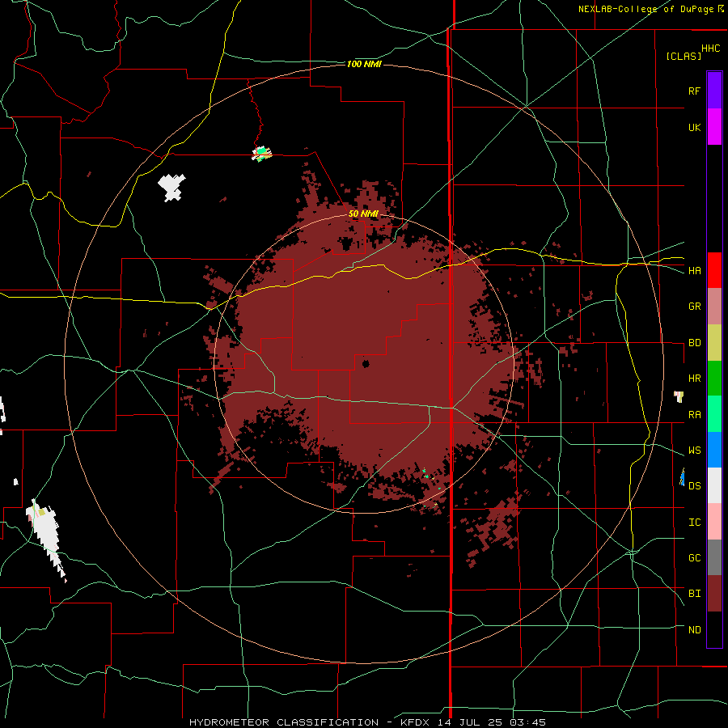Click the small green-white echo near top center
This screenshot has width=728, height=728.
pos(262,153)
